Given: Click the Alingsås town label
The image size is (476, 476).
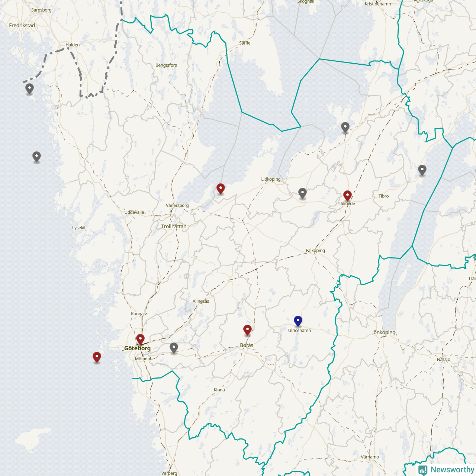Looking at the screenshot, I should click(x=201, y=301).
